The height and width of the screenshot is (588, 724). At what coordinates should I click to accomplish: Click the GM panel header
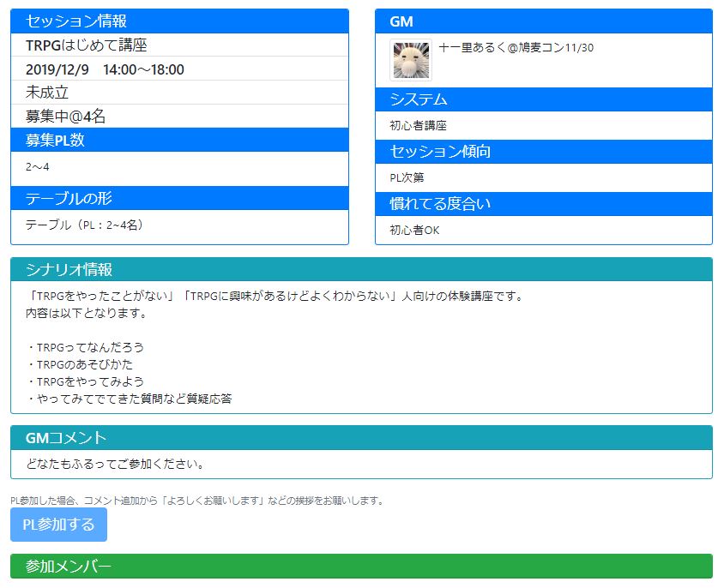[544, 21]
